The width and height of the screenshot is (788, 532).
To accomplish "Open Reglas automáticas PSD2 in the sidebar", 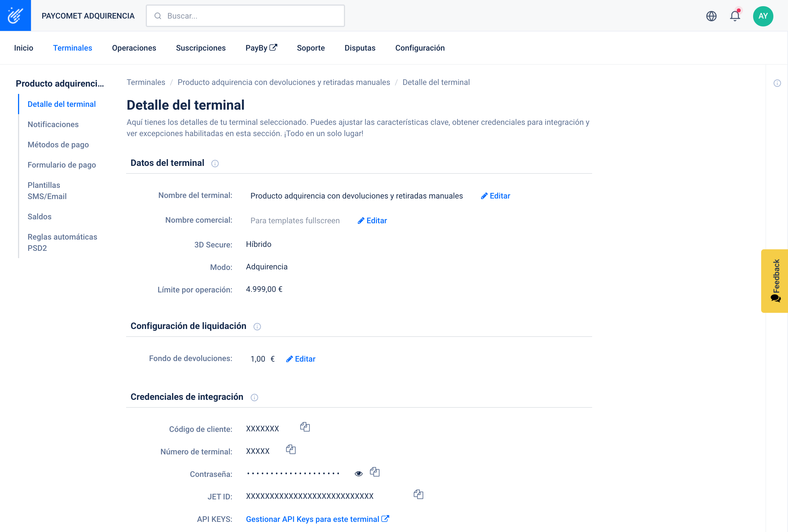I will point(62,242).
